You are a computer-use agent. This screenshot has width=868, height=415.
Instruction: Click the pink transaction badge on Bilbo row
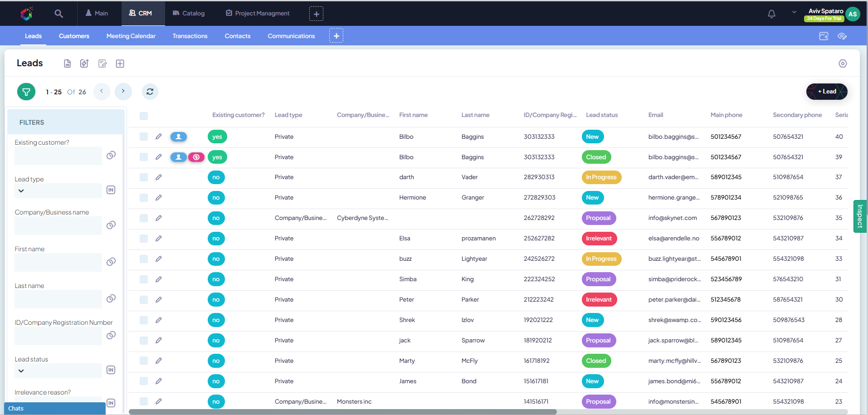(x=196, y=157)
